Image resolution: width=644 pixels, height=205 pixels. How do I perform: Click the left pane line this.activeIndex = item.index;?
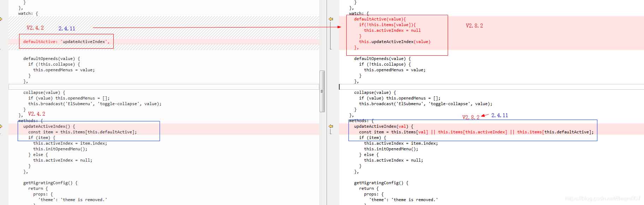pyautogui.click(x=70, y=143)
